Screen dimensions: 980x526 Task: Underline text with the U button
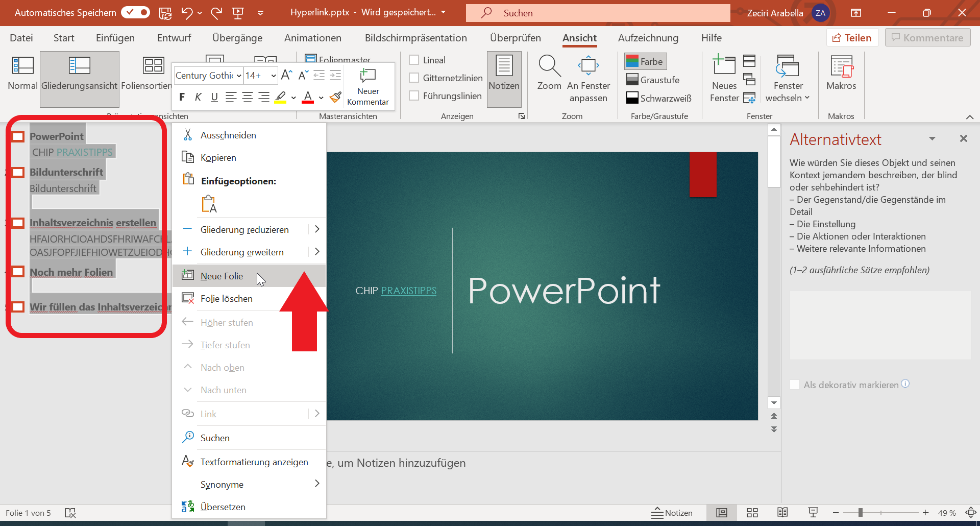tap(214, 97)
